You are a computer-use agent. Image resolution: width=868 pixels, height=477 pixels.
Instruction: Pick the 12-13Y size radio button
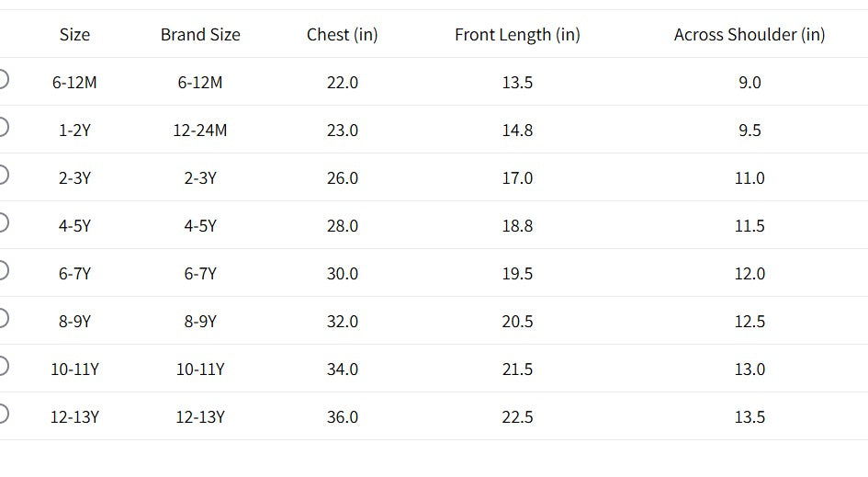point(2,414)
